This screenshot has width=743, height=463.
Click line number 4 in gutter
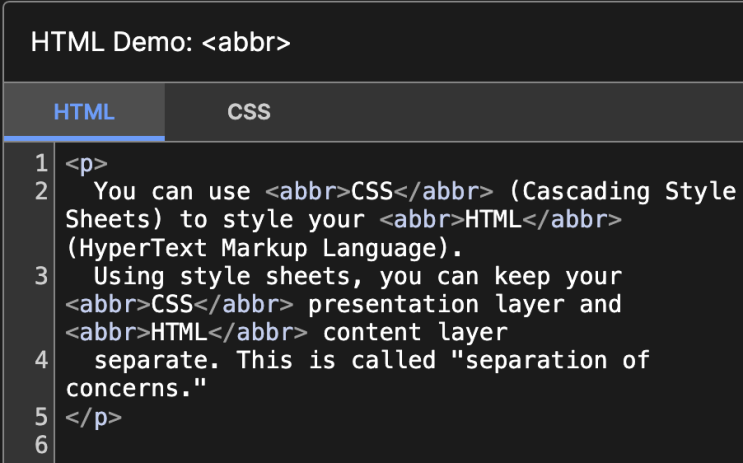click(x=40, y=359)
